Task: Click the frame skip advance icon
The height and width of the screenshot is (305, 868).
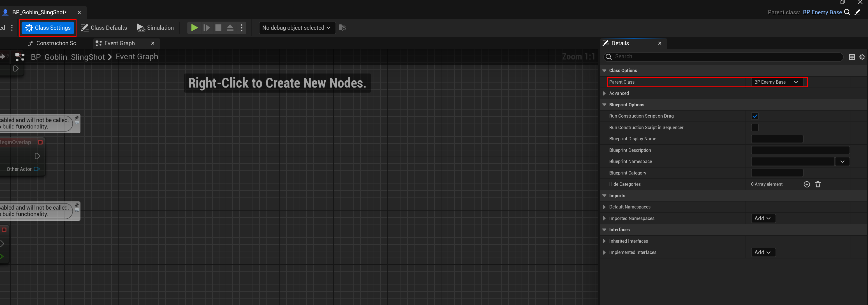Action: (x=207, y=28)
